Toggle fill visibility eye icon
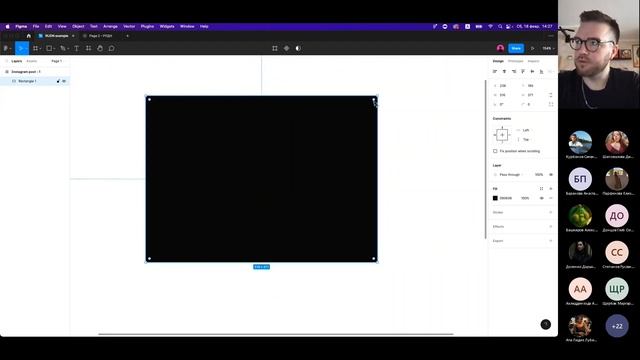Image resolution: width=640 pixels, height=360 pixels. [542, 198]
